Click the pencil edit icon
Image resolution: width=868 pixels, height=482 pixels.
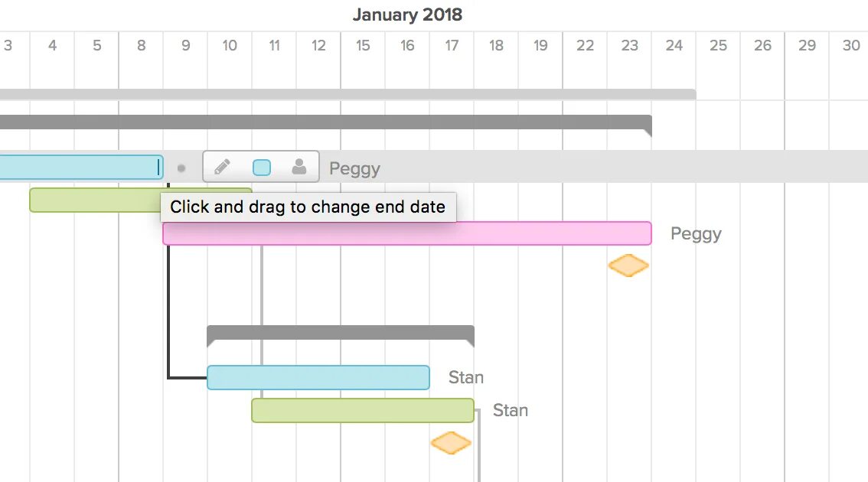pyautogui.click(x=223, y=167)
